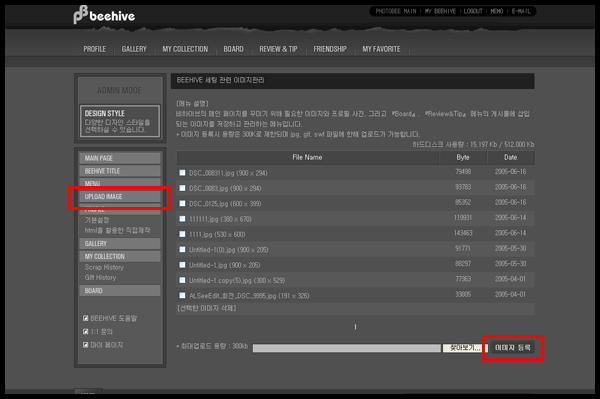This screenshot has width=600, height=399.
Task: Open MENU item in sidebar
Action: pos(120,183)
